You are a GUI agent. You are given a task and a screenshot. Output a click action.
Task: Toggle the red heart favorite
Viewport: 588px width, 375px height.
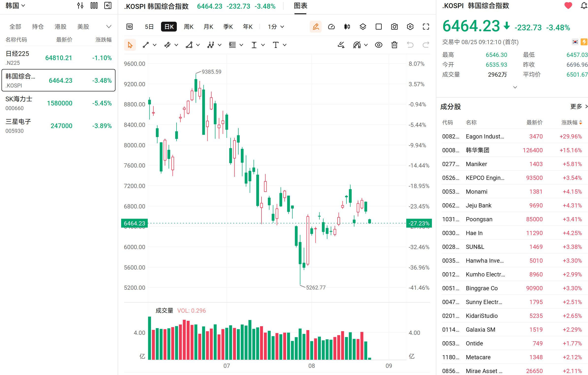568,6
